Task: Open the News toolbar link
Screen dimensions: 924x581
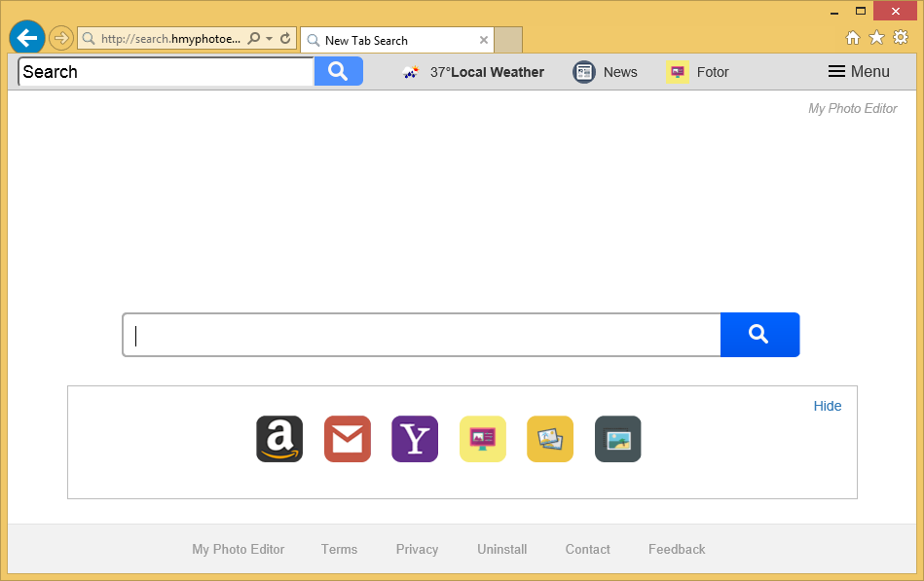Action: pos(620,72)
